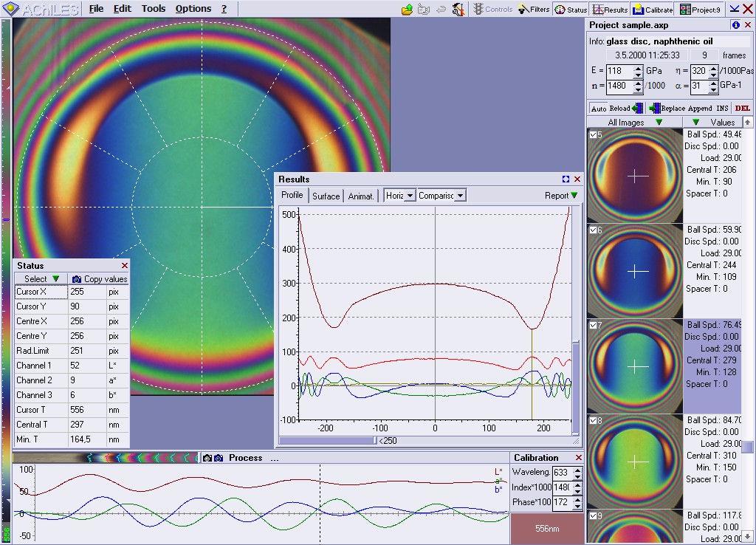Screen dimensions: 756x545
Task: Select the Profile tab in Results
Action: coord(292,195)
